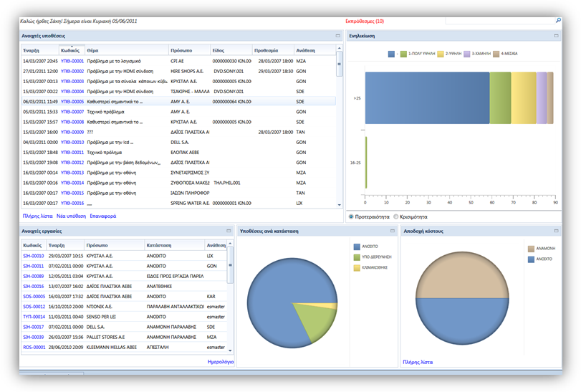Open case ΥΠΘ-00001
581x392 pixels.
click(x=72, y=61)
